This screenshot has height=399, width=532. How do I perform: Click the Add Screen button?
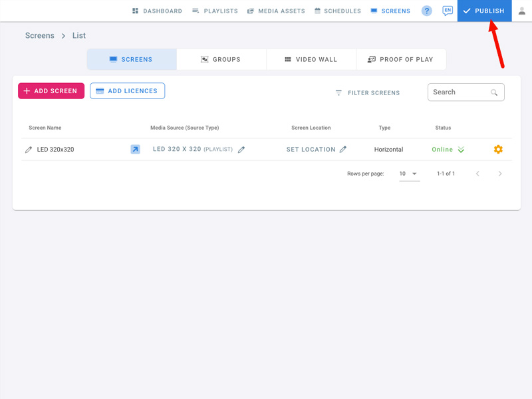[x=51, y=91]
